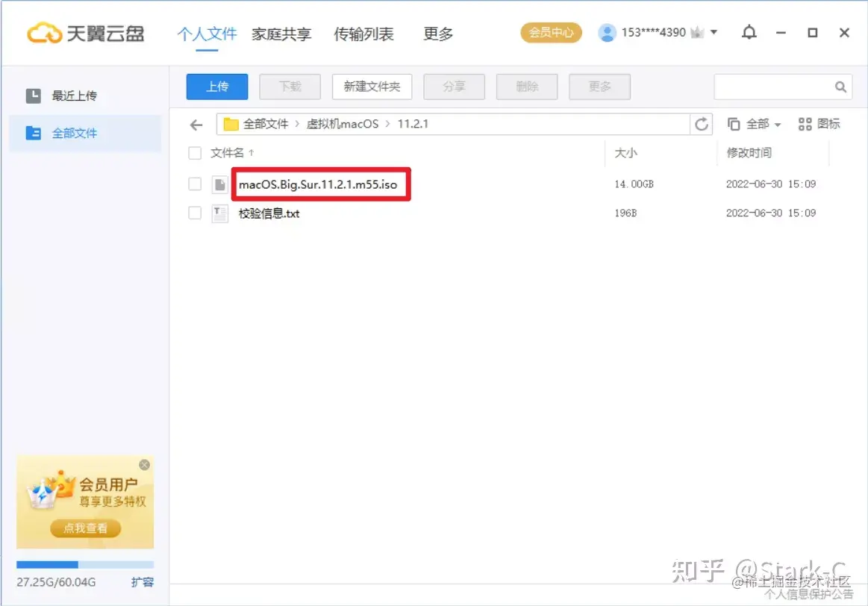
Task: Switch to 家庭共享 tab
Action: coord(281,34)
